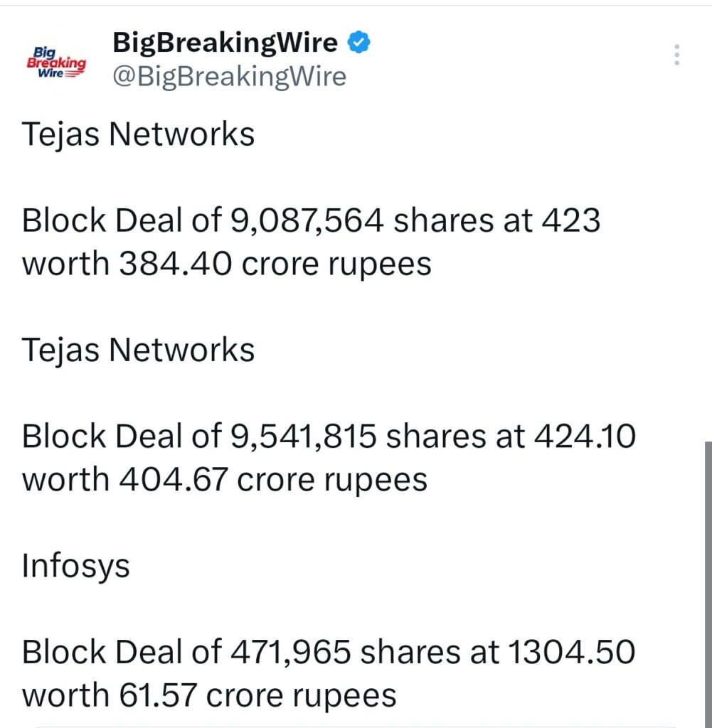
Task: Open the BigBreakingWire profile avatar
Action: coord(55,60)
